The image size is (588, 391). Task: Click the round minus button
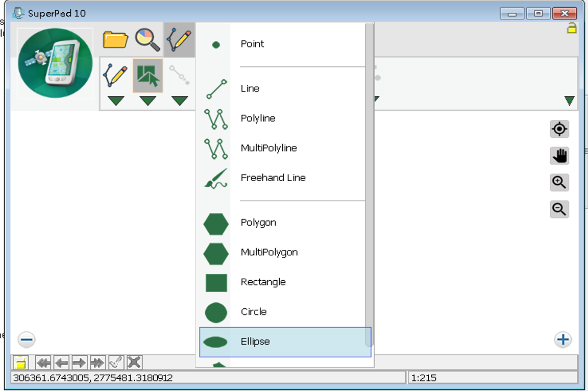(x=27, y=339)
